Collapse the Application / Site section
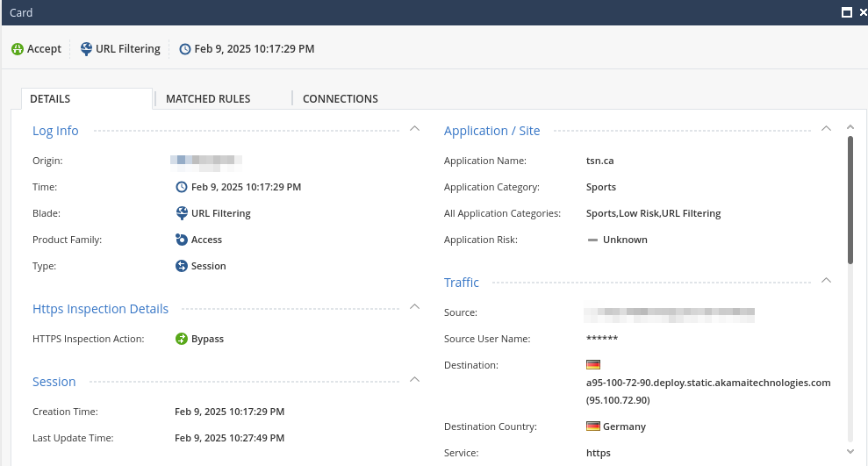Screen dimensions: 868x466 coord(826,128)
